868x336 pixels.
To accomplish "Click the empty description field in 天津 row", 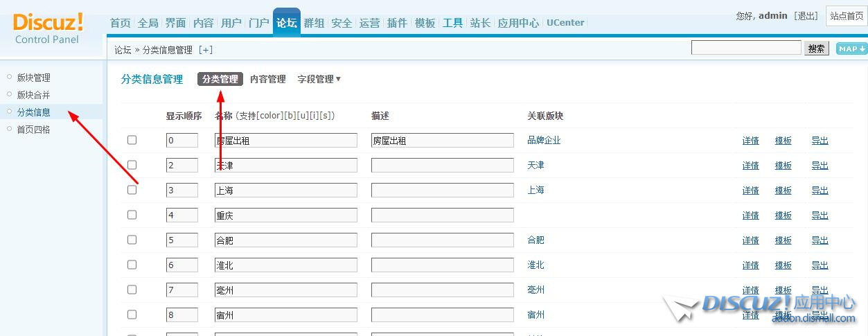I will coord(443,166).
